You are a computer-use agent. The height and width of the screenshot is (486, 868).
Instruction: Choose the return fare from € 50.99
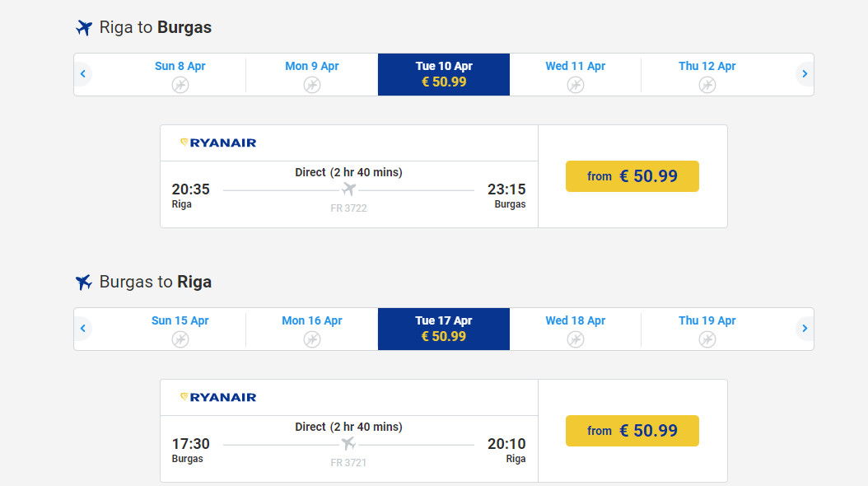click(632, 431)
